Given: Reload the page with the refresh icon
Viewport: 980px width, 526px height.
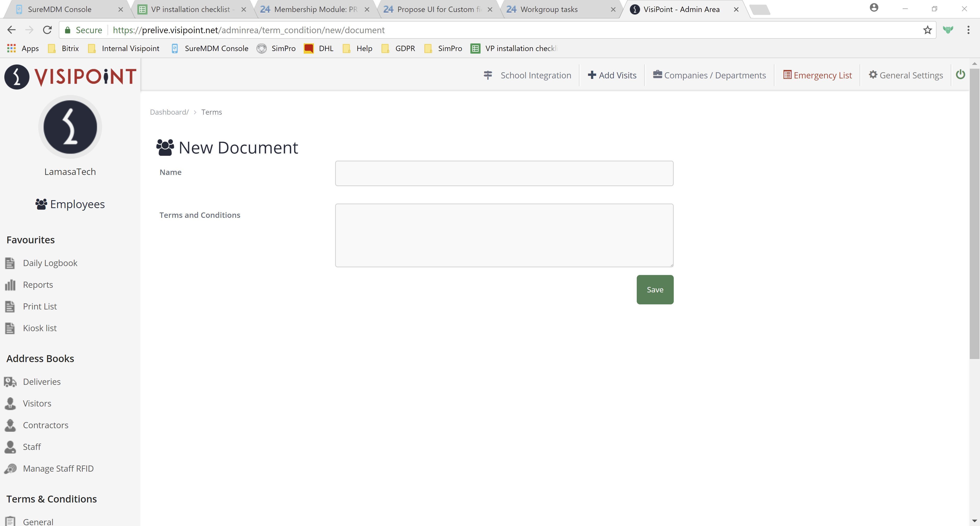Looking at the screenshot, I should (47, 30).
